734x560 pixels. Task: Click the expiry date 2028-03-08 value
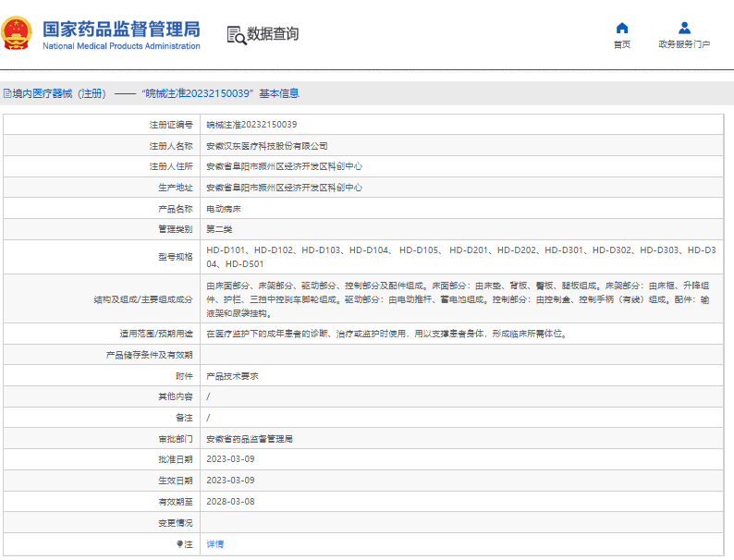[230, 502]
